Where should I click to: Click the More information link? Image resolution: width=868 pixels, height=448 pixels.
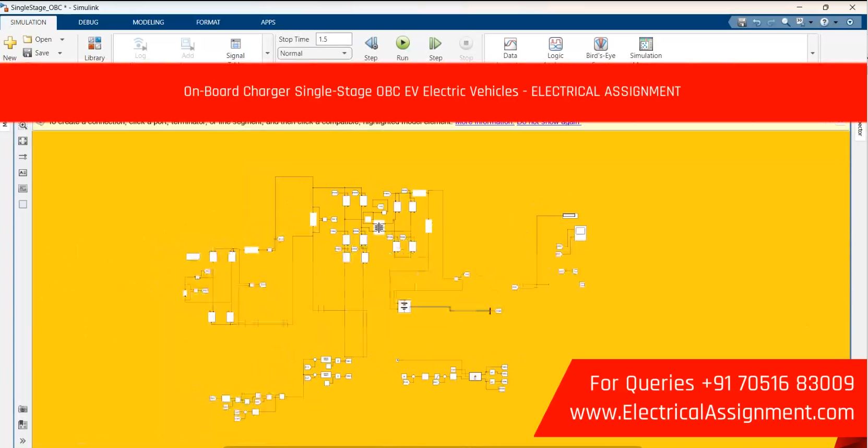[x=484, y=123]
